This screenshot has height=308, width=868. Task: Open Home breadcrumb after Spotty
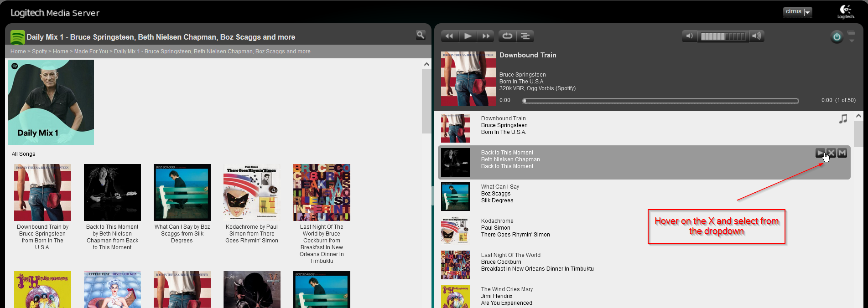[x=60, y=51]
